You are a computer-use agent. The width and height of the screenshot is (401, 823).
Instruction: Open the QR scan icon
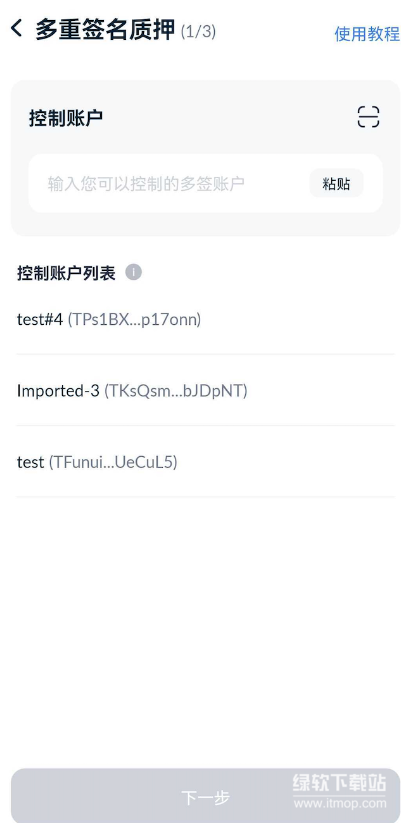(368, 117)
